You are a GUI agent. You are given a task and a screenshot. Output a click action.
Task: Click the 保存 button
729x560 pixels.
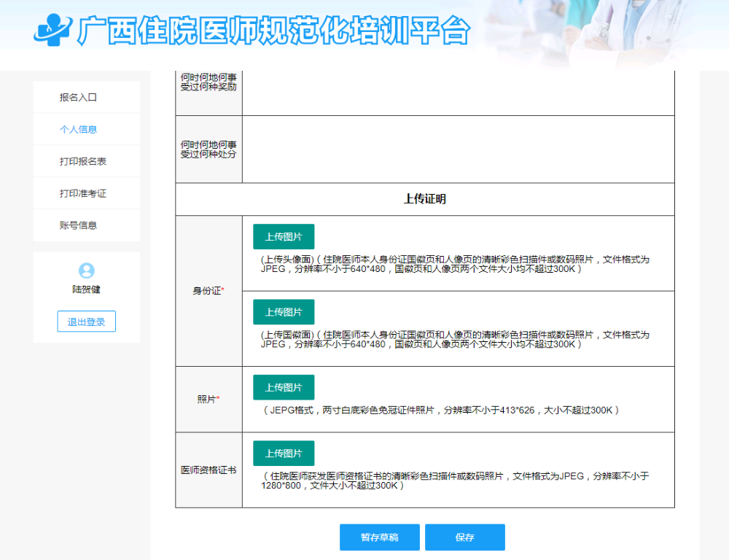point(465,537)
